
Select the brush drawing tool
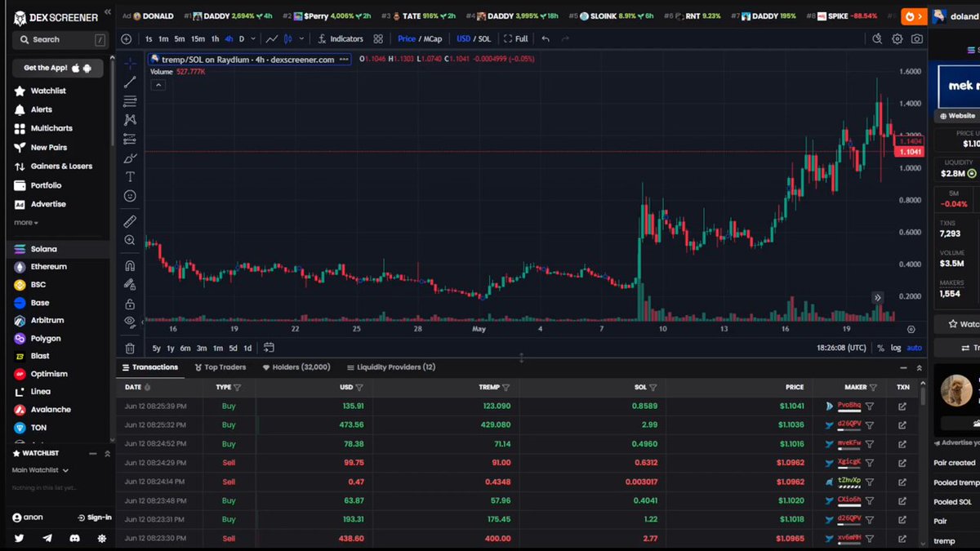(x=130, y=158)
